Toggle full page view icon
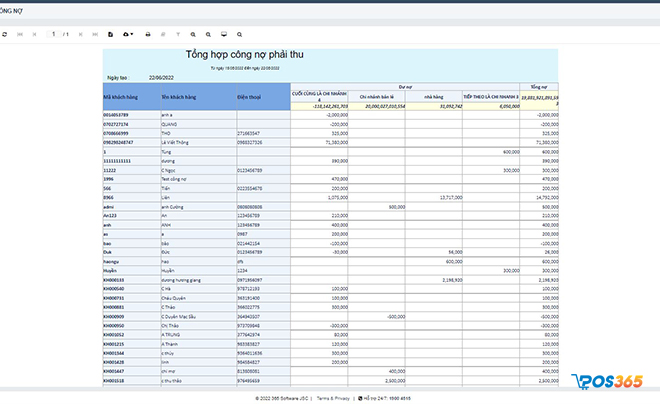The height and width of the screenshot is (404, 660). click(224, 35)
